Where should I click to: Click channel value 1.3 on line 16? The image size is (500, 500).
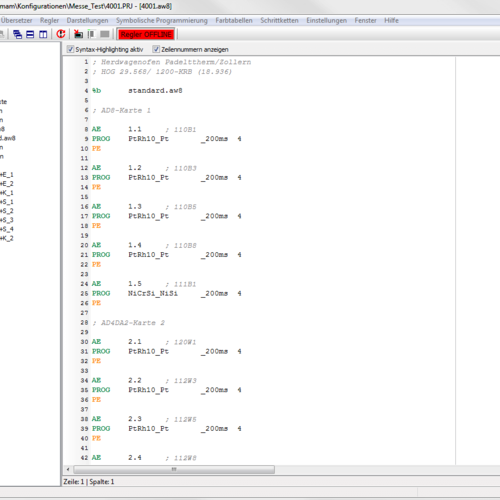(x=135, y=207)
